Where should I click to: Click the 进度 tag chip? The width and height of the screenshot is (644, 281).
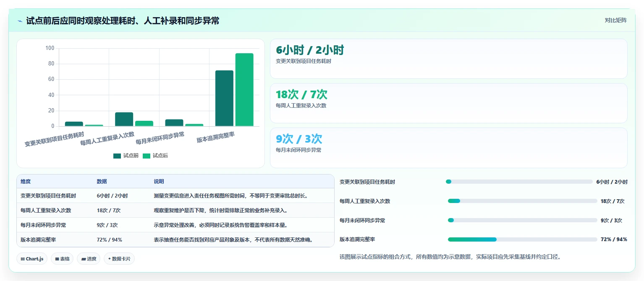point(89,259)
